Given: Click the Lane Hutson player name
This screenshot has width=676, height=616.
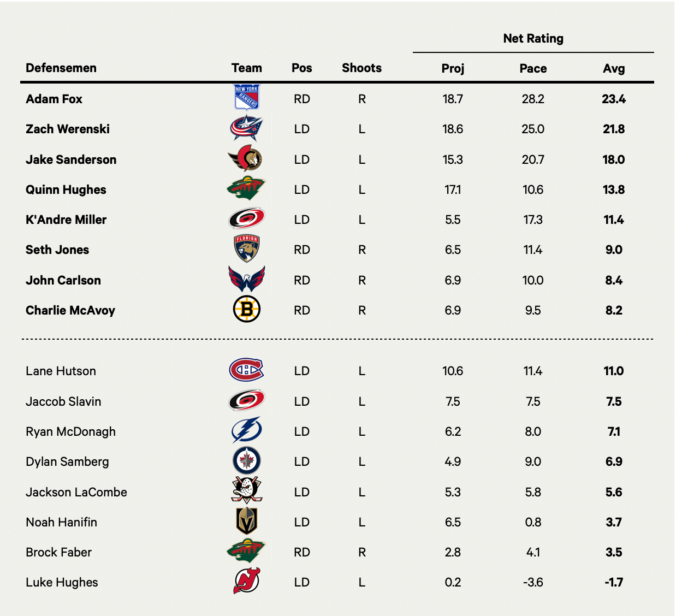Looking at the screenshot, I should tap(61, 371).
